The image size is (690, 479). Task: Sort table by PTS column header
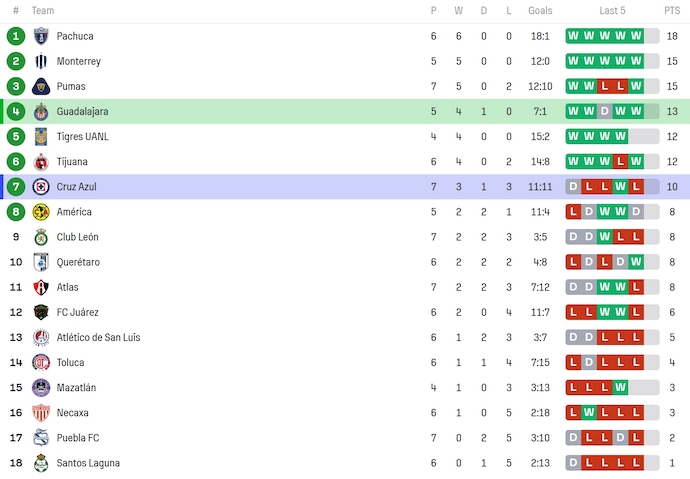tap(671, 10)
